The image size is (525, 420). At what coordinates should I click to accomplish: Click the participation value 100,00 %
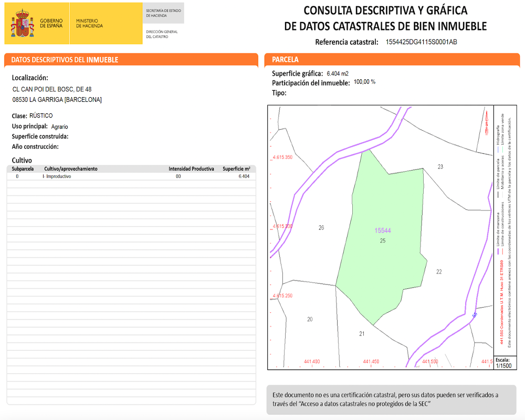[364, 82]
